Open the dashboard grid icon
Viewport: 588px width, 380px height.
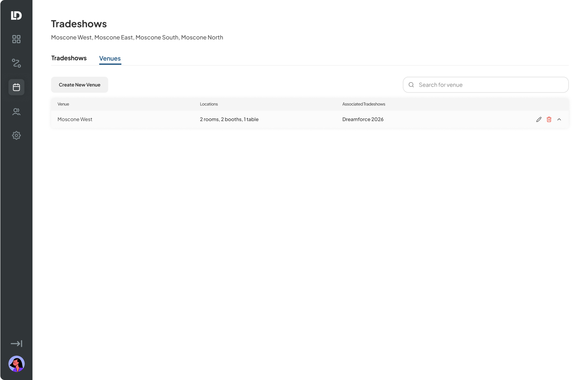(x=16, y=39)
